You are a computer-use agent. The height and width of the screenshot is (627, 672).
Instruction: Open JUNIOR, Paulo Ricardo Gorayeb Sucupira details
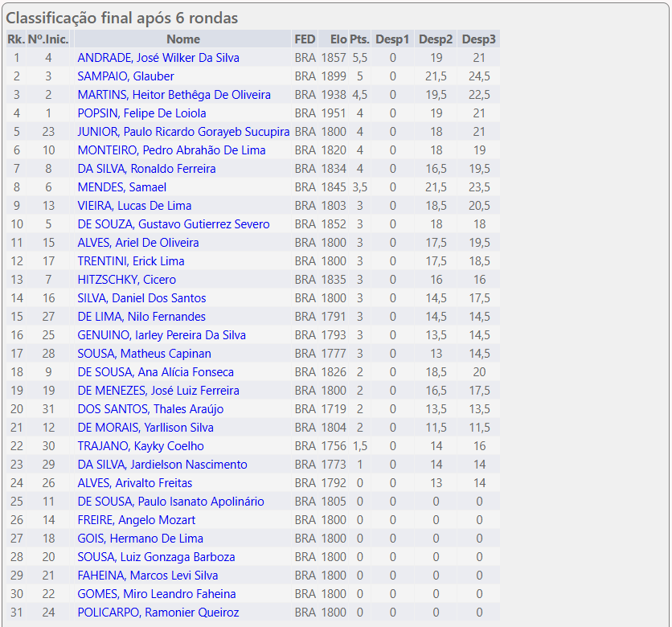tap(183, 132)
